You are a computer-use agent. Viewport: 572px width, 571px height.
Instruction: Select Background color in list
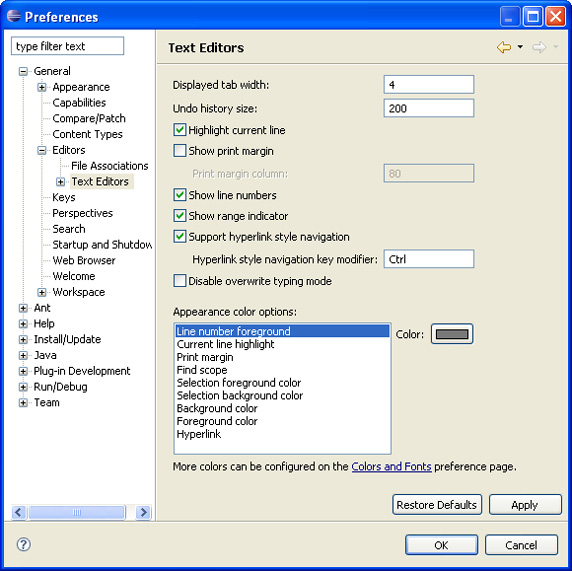(x=282, y=408)
